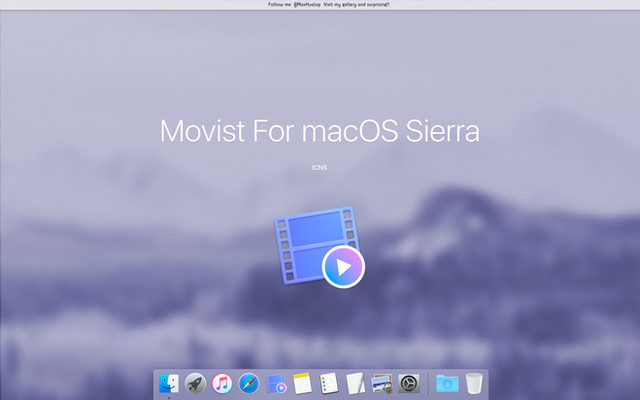Click the large Movist filmstrip icon
This screenshot has height=400, width=640.
pyautogui.click(x=320, y=247)
